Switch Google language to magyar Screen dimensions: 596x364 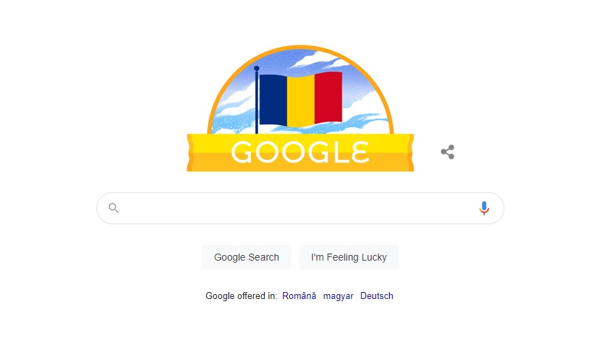338,296
